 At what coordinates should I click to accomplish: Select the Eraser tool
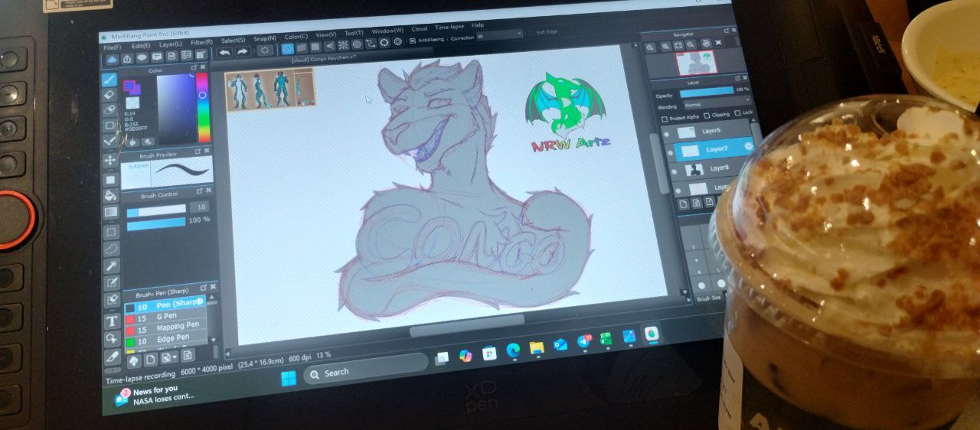pyautogui.click(x=109, y=94)
